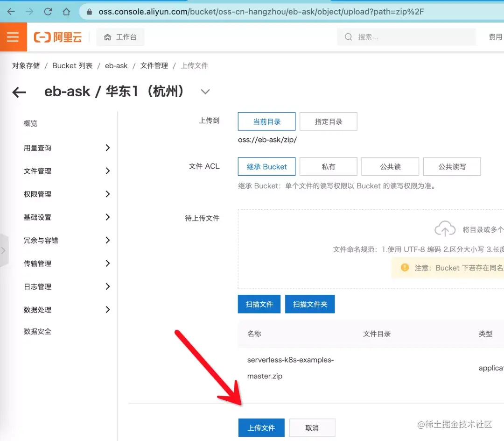The height and width of the screenshot is (441, 504).
Task: Open the bucket switcher chevron next to 华东1（杭州）
Action: [205, 92]
